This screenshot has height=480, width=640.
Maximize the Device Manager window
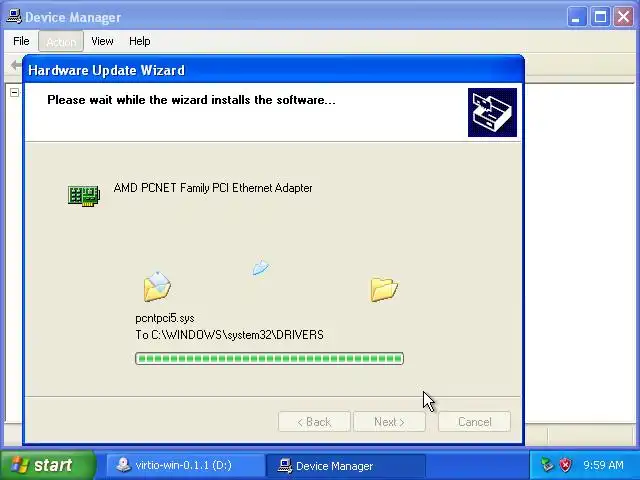point(600,17)
